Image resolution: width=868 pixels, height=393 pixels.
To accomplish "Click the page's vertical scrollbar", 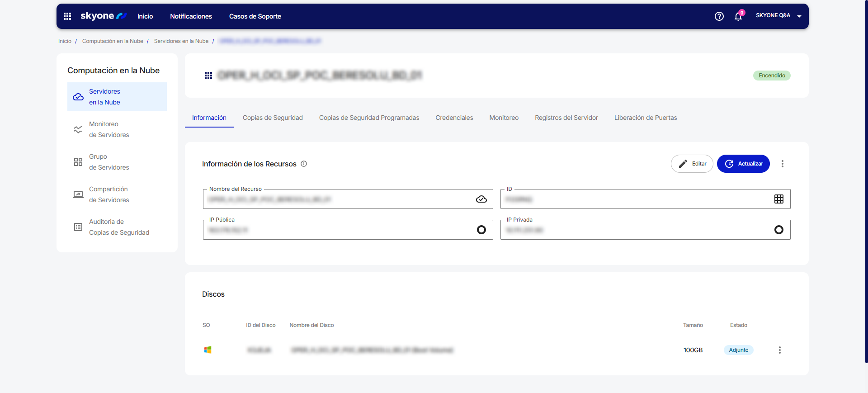I will click(866, 181).
